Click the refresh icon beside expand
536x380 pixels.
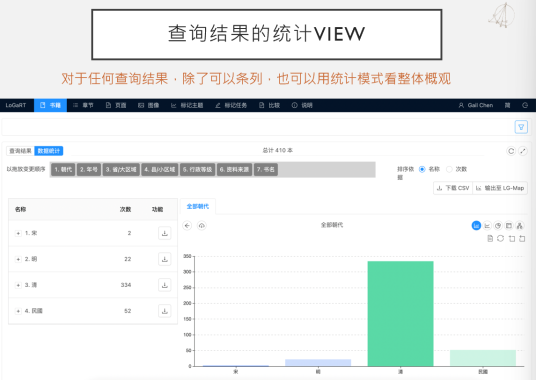pos(511,151)
